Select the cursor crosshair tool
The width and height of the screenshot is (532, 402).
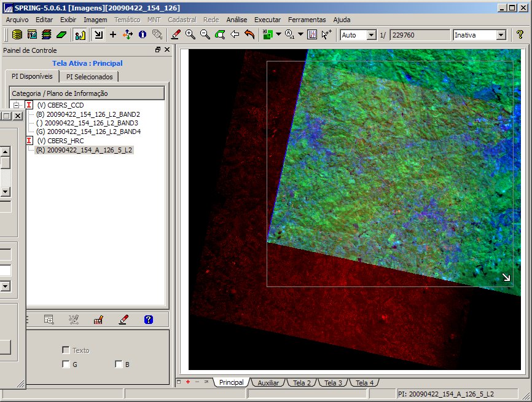pyautogui.click(x=113, y=35)
